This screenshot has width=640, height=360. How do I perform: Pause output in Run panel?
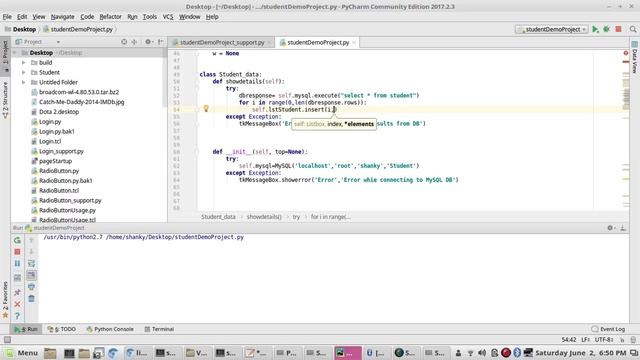(17, 264)
